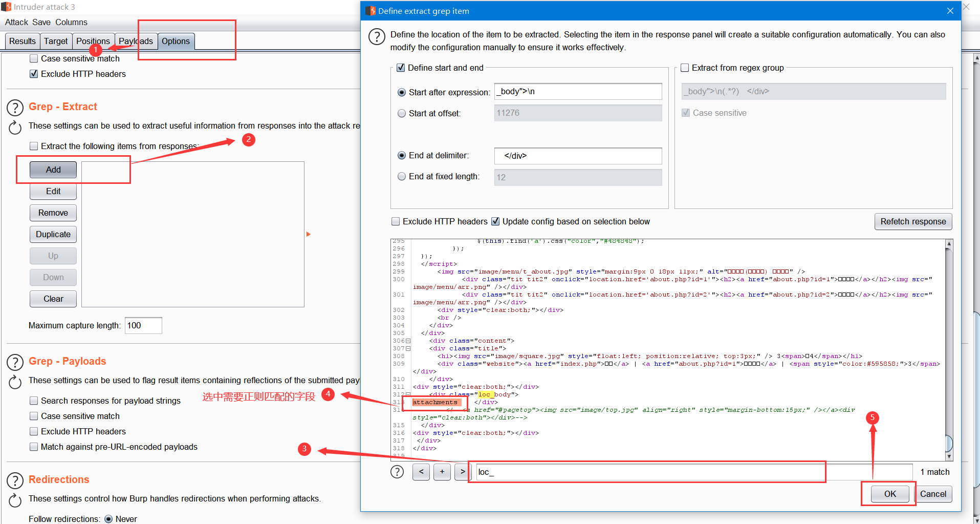This screenshot has width=980, height=524.
Task: Select the End at delimiter radio button
Action: 402,155
